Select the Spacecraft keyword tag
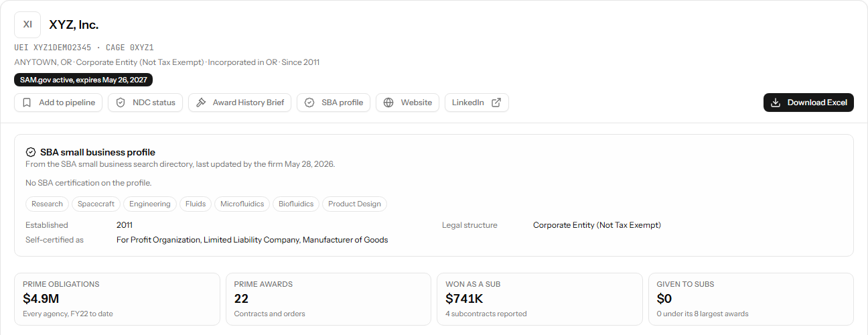 pos(96,204)
